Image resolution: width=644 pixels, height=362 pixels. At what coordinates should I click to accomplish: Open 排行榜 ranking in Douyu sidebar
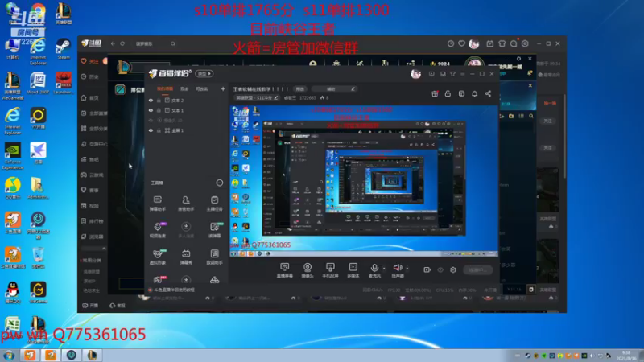[x=93, y=221]
